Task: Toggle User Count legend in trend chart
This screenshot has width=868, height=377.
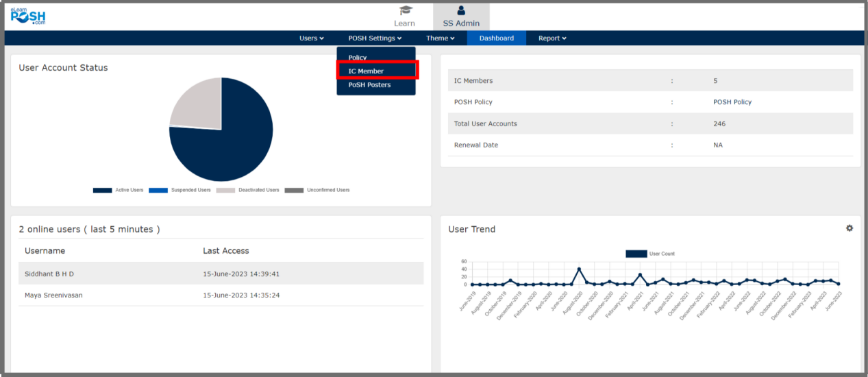Action: click(636, 254)
